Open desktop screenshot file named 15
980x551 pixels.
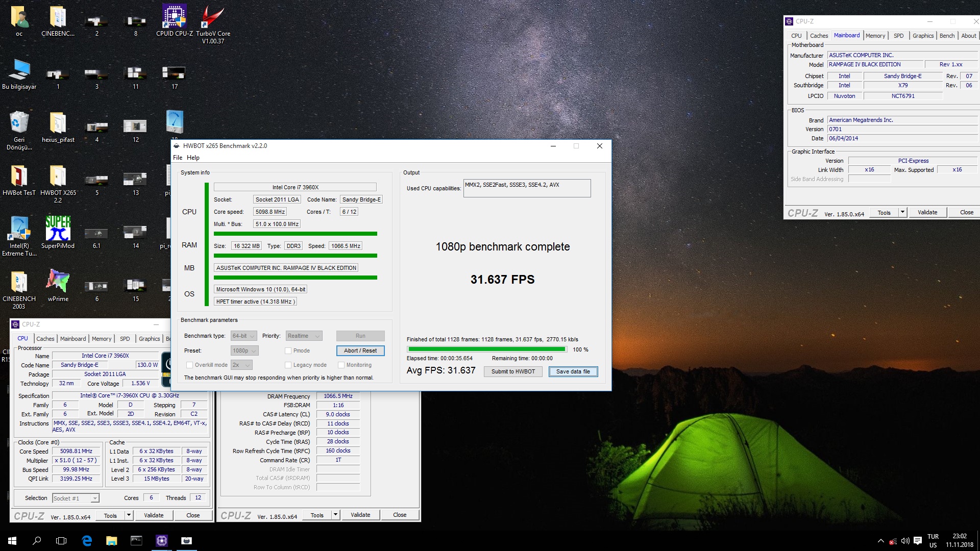(135, 290)
